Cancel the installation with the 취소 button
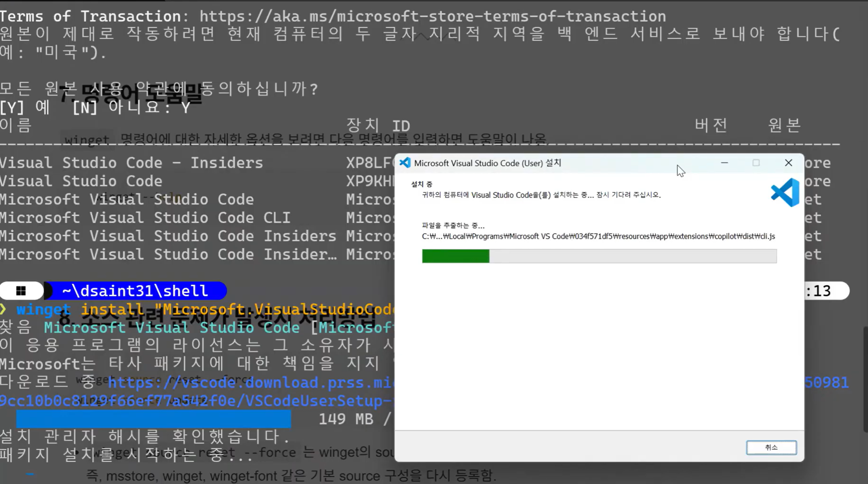The width and height of the screenshot is (868, 484). pos(771,447)
